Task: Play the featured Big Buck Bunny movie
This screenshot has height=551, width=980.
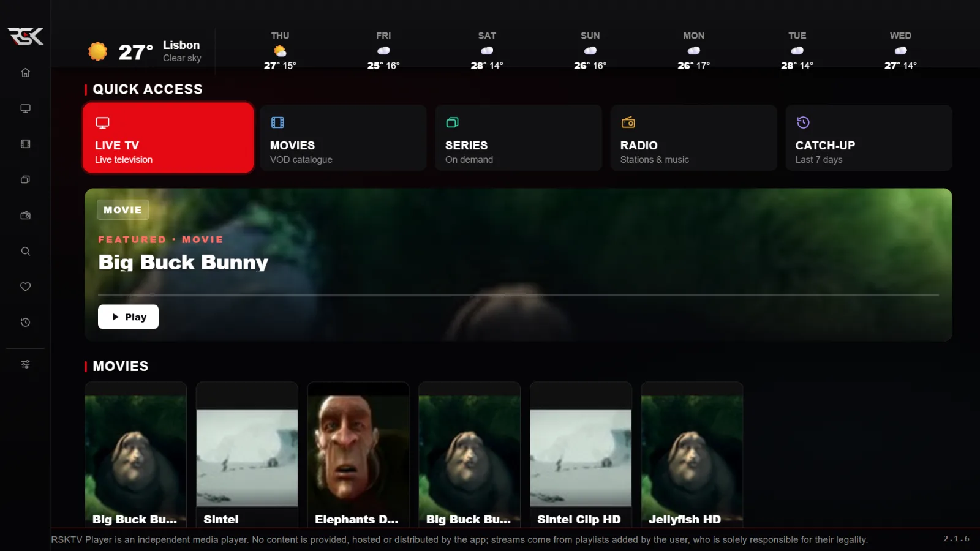Action: 128,317
